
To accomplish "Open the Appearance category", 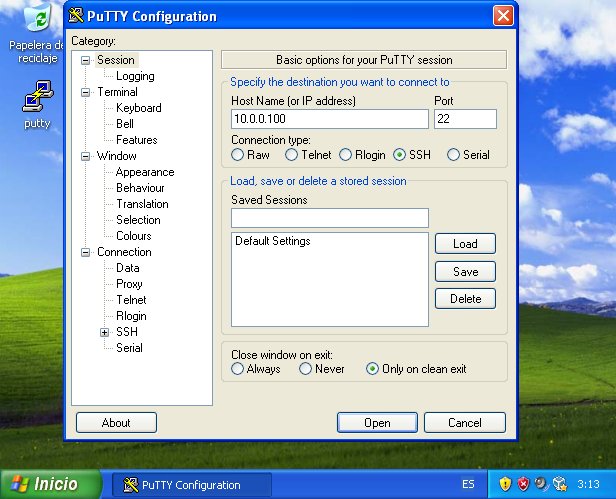I will (145, 172).
